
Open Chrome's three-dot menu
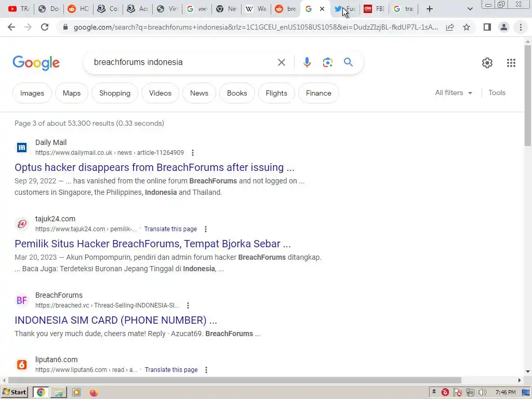point(521,27)
